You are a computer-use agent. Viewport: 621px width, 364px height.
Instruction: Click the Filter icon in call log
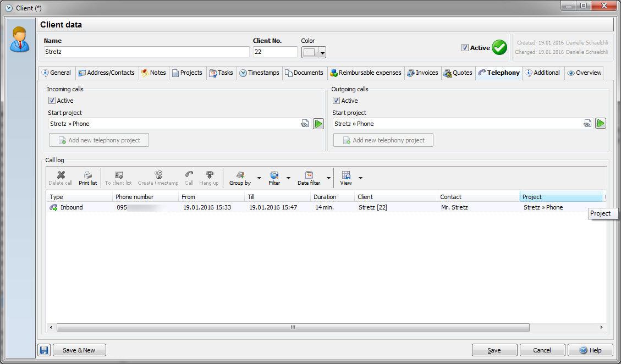pyautogui.click(x=274, y=175)
